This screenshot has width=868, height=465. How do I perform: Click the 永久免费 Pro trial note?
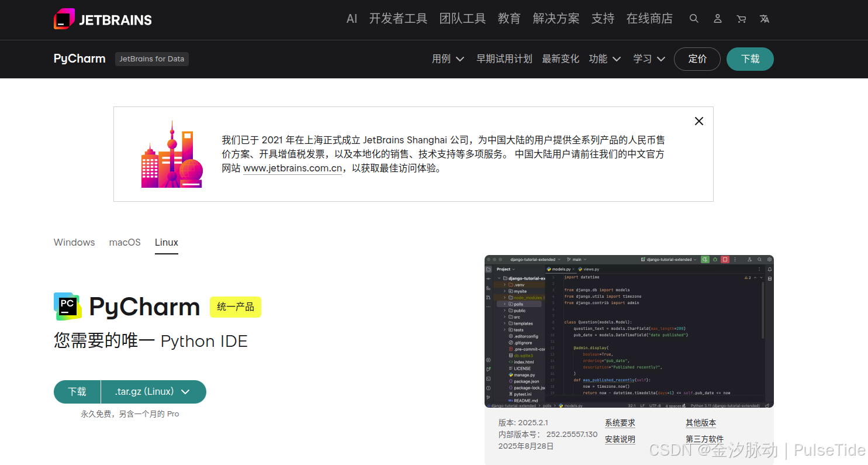[x=130, y=414]
